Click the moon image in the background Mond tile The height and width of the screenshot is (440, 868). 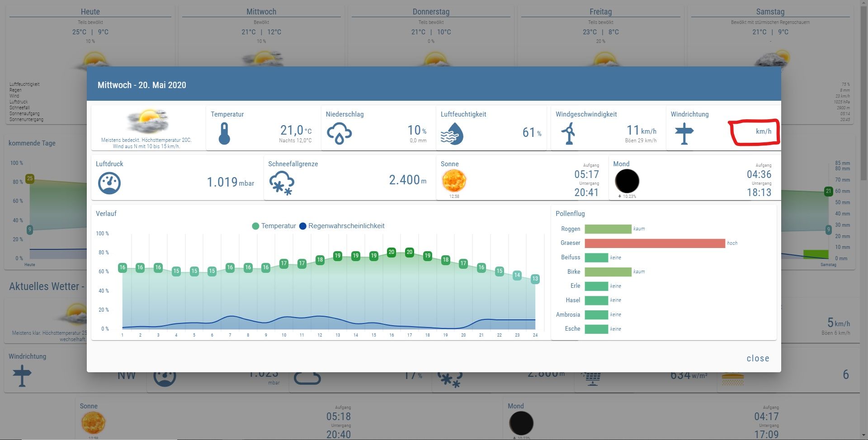[x=521, y=423]
